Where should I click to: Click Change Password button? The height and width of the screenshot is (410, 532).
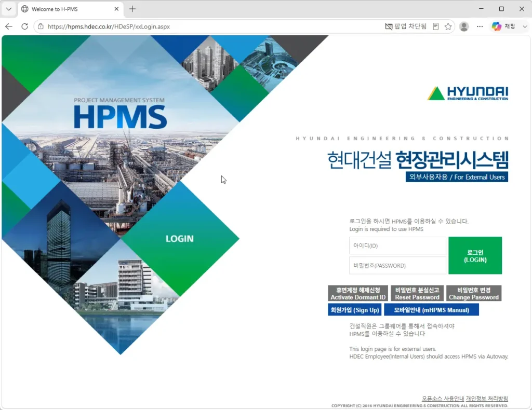(x=474, y=293)
